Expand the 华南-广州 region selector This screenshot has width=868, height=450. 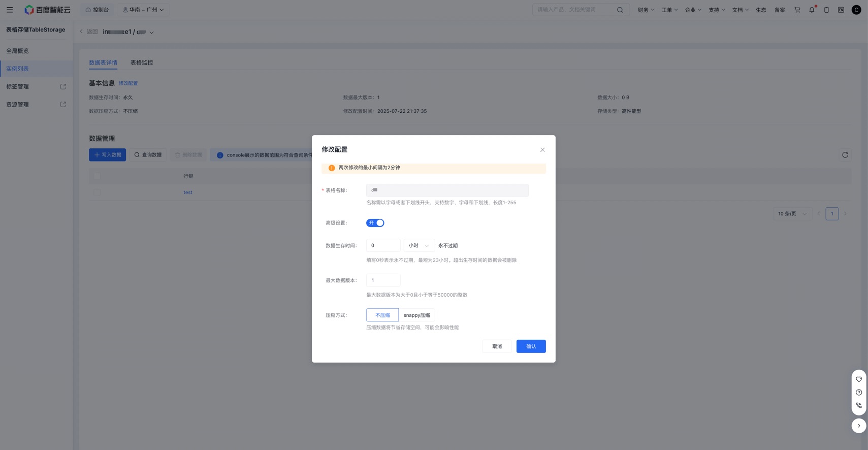(143, 10)
